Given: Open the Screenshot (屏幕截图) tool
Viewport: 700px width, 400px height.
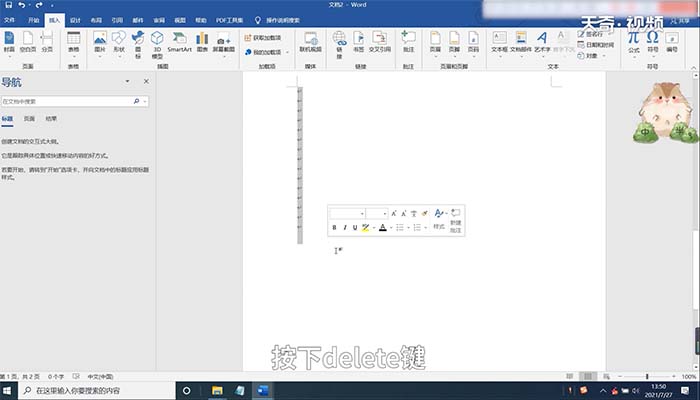Looking at the screenshot, I should pyautogui.click(x=224, y=44).
